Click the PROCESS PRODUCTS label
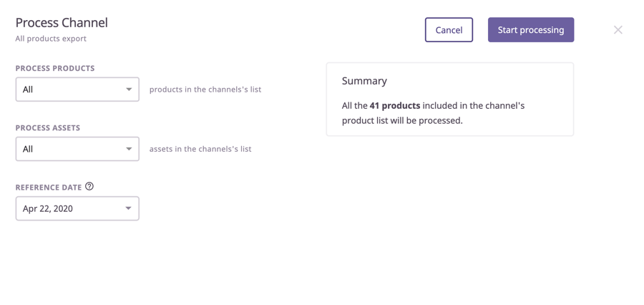The image size is (644, 305). coord(55,68)
